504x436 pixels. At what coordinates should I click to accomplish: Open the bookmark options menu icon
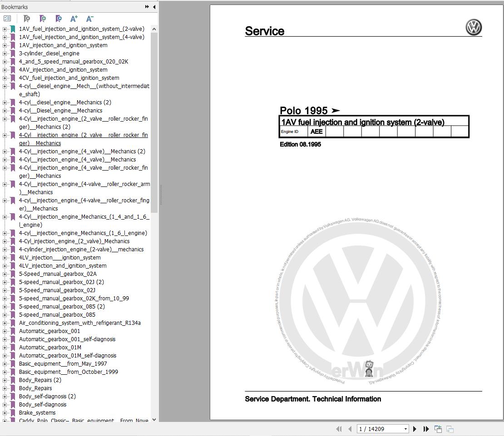coord(7,19)
